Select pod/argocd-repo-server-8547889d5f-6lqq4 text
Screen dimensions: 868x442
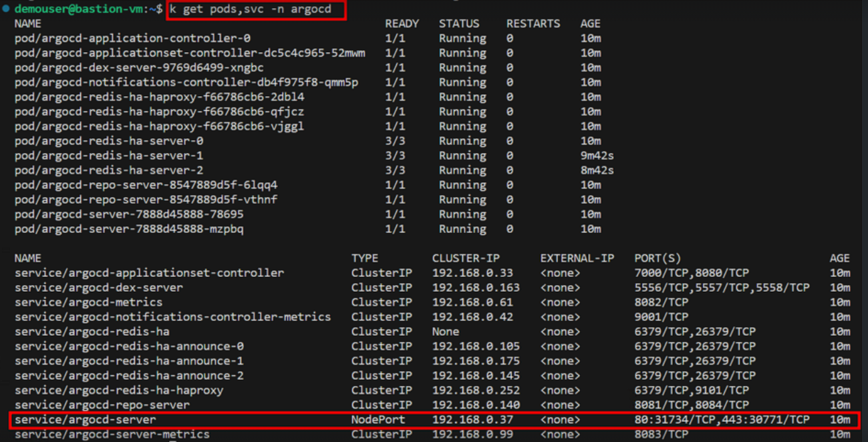[x=146, y=185]
